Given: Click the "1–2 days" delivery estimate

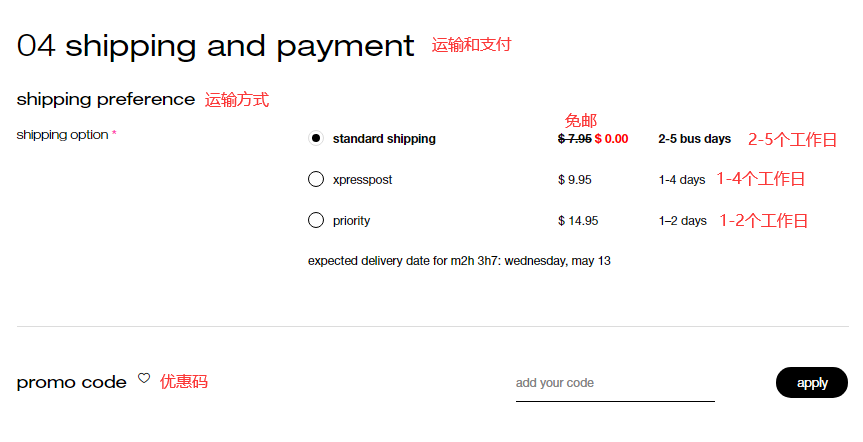Looking at the screenshot, I should tap(682, 221).
